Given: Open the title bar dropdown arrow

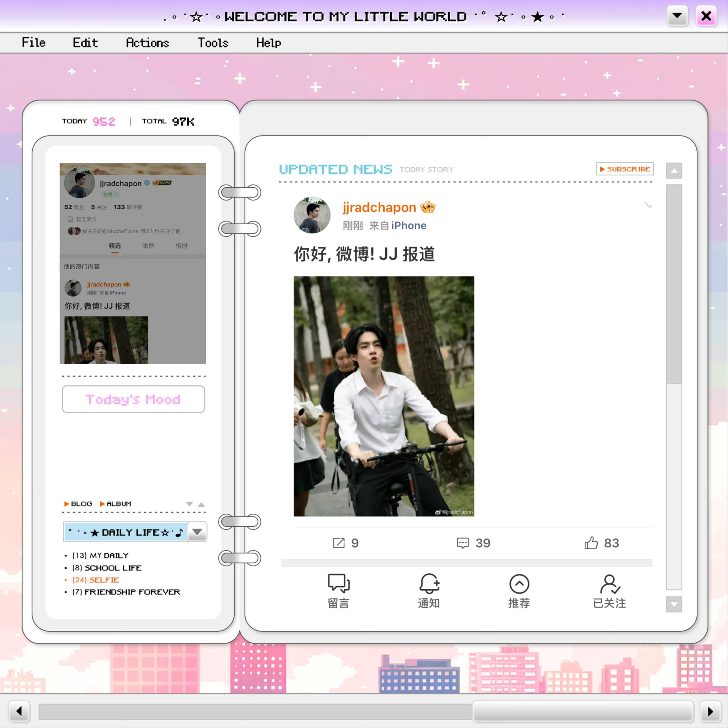Looking at the screenshot, I should pyautogui.click(x=677, y=16).
